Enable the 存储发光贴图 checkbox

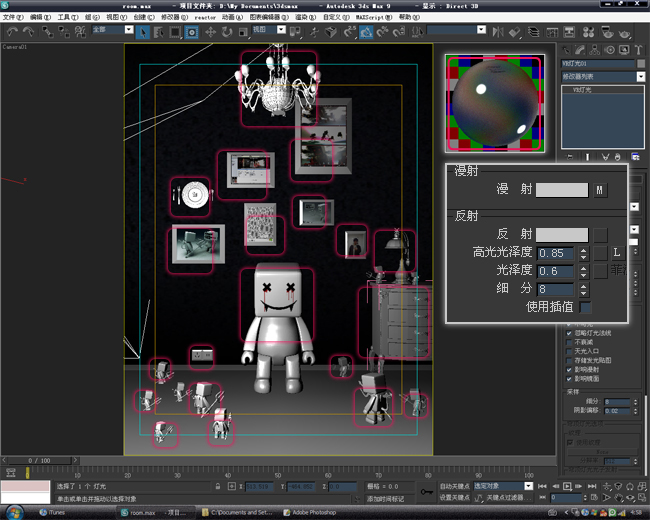click(569, 360)
